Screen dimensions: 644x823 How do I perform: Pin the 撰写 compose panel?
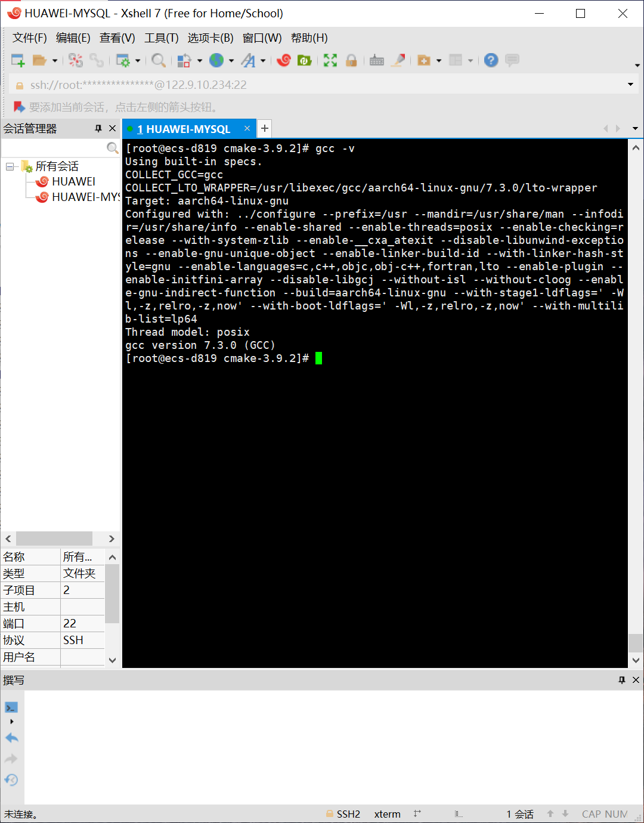[x=622, y=680]
